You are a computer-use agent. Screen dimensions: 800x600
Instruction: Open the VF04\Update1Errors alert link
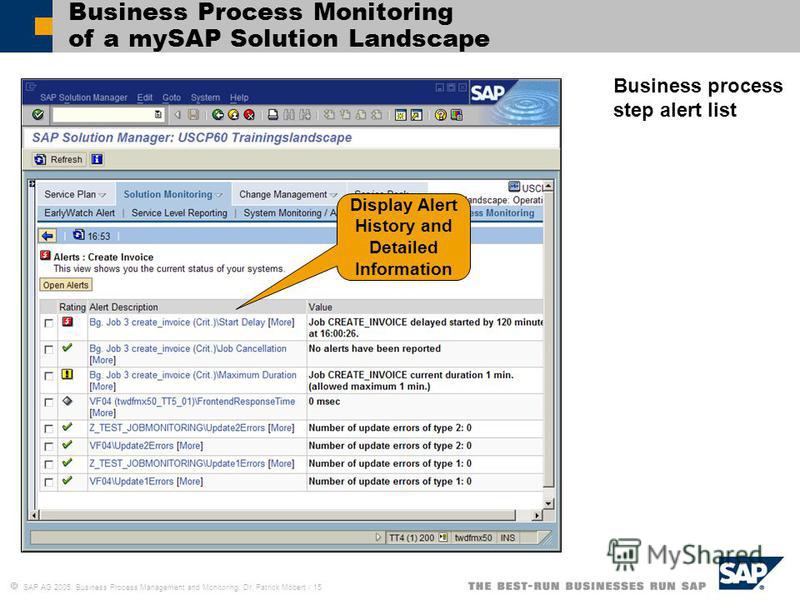click(x=132, y=481)
